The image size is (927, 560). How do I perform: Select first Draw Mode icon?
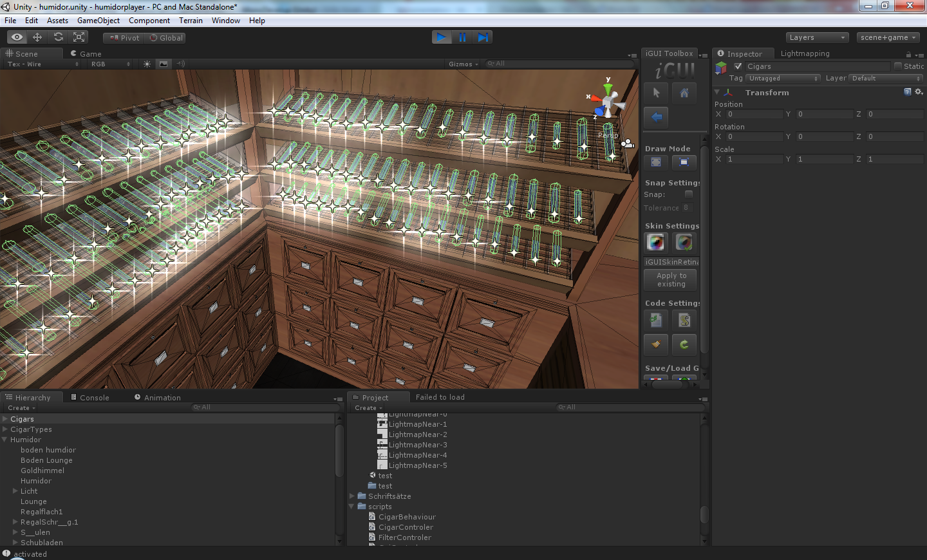tap(656, 162)
